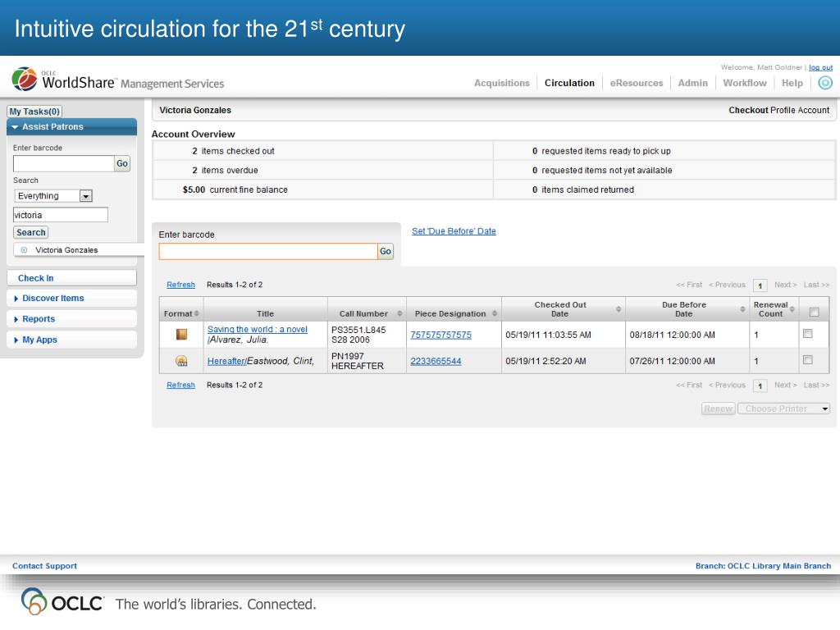The width and height of the screenshot is (840, 630).
Task: Click bottom pagination Last link
Action: [816, 385]
